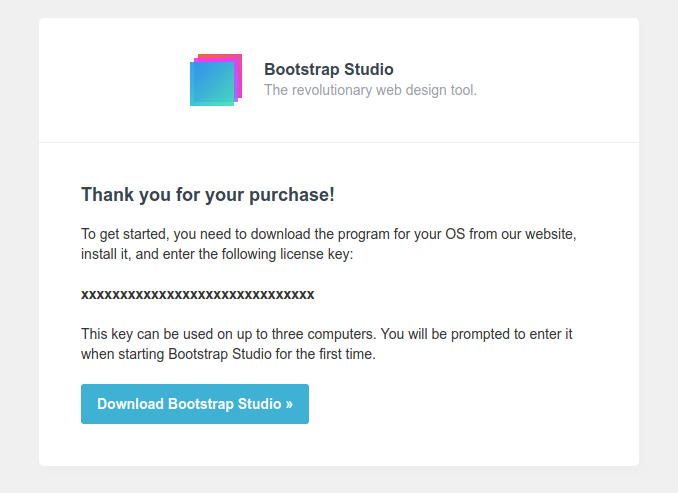This screenshot has height=493, width=678.
Task: Click the word 'revolutionary' in the tagline
Action: click(332, 90)
